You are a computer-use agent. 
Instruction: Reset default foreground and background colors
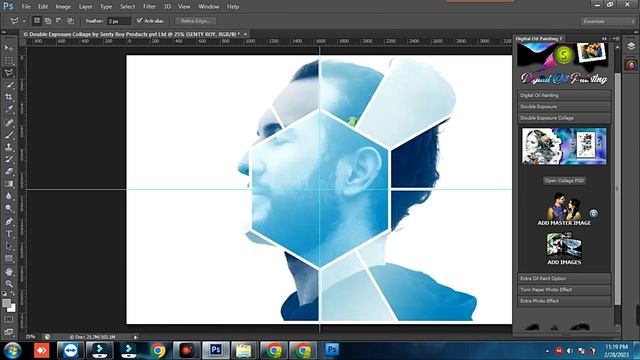pos(4,294)
